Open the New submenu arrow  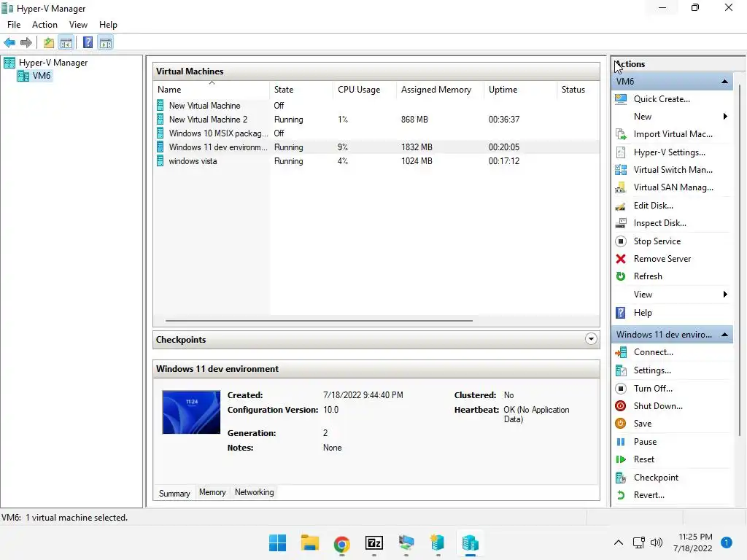tap(725, 117)
